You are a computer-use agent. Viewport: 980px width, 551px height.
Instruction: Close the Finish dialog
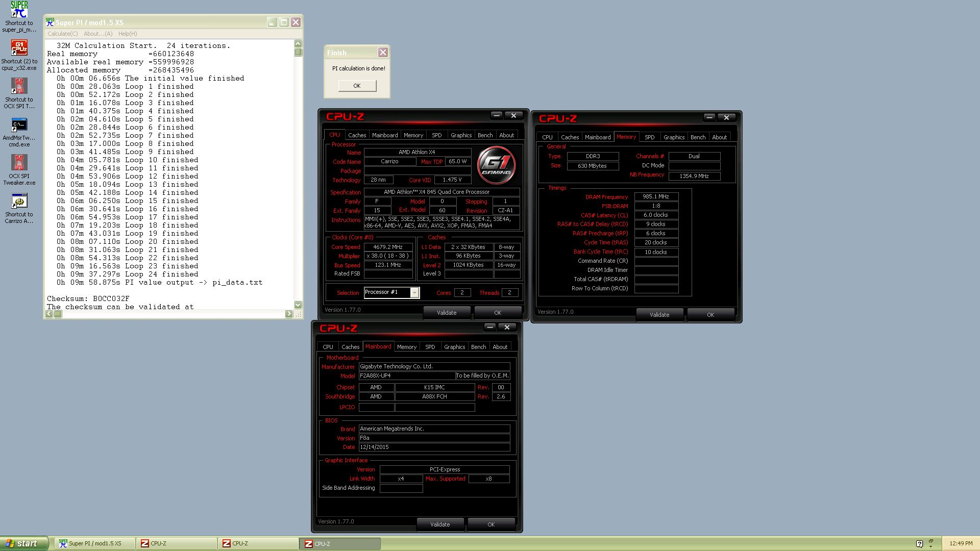coord(383,53)
